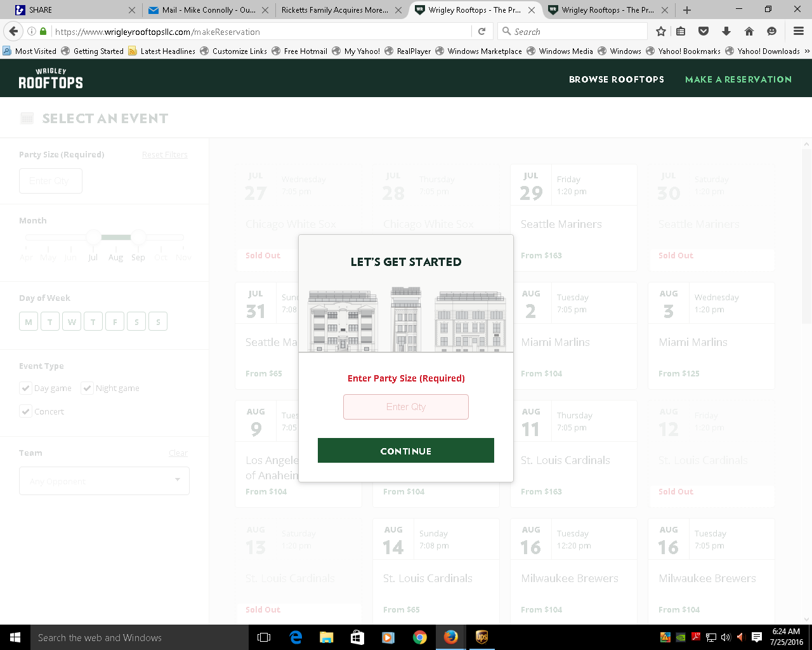This screenshot has height=650, width=812.
Task: Open the bookmarks list icon
Action: point(681,31)
